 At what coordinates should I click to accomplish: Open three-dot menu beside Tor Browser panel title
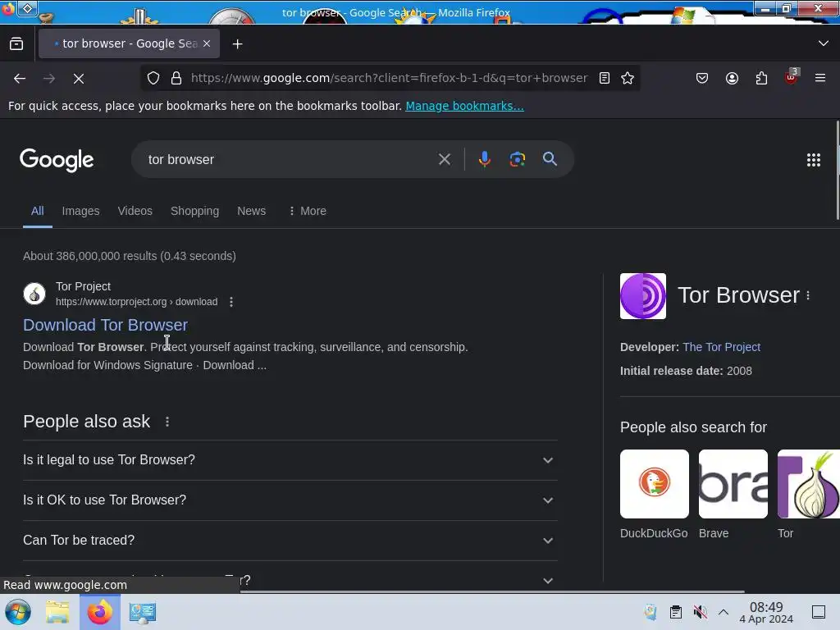click(x=808, y=295)
